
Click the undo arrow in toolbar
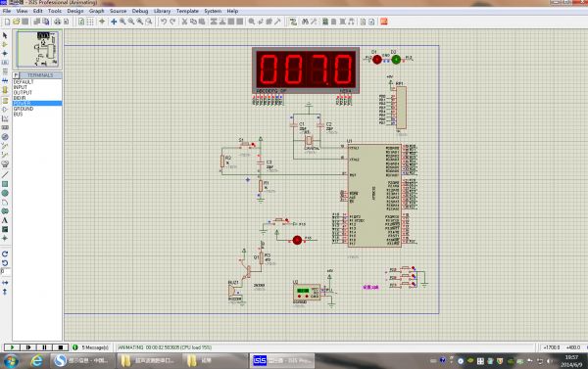[x=164, y=22]
